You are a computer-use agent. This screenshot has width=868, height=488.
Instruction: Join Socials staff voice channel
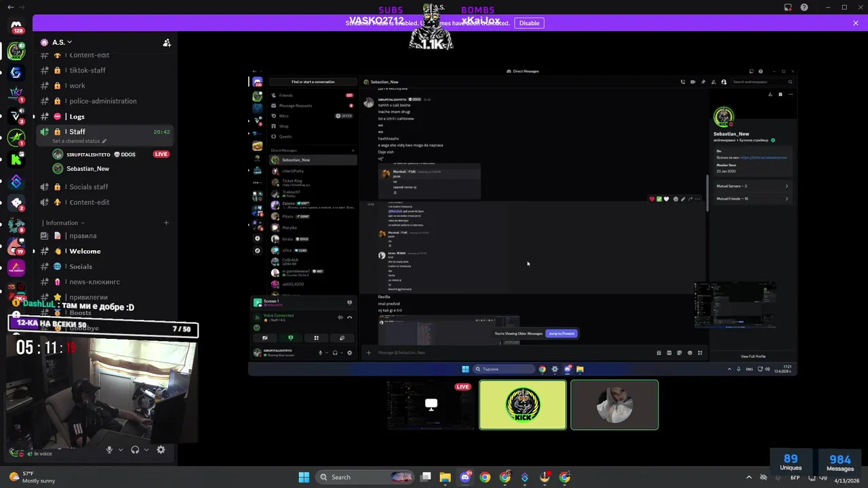[105, 187]
